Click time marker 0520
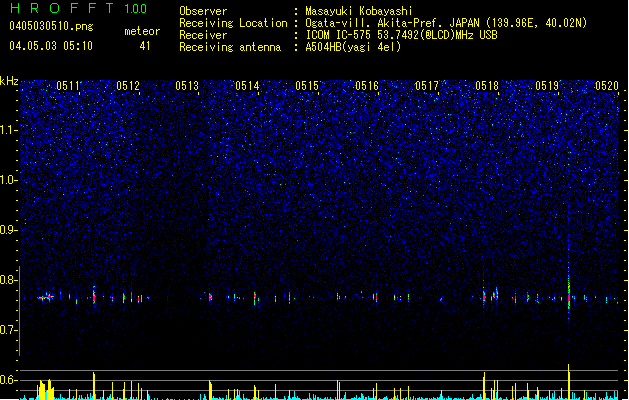The image size is (629, 400). point(607,86)
